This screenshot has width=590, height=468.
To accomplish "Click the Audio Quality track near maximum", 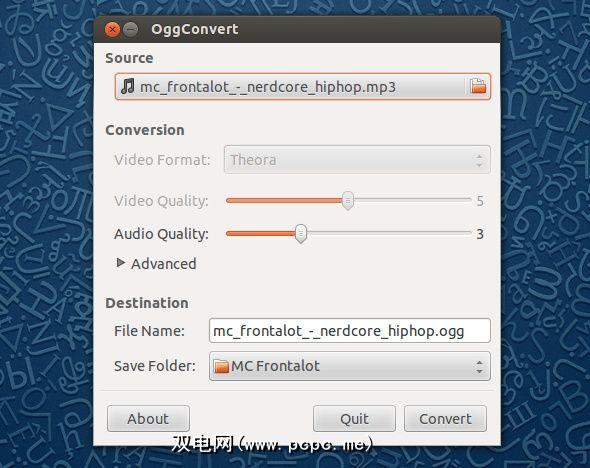I will click(465, 233).
